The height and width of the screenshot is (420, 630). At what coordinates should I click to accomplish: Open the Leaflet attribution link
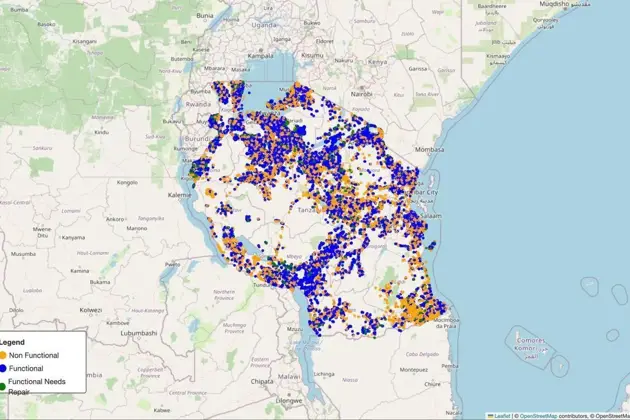click(502, 416)
